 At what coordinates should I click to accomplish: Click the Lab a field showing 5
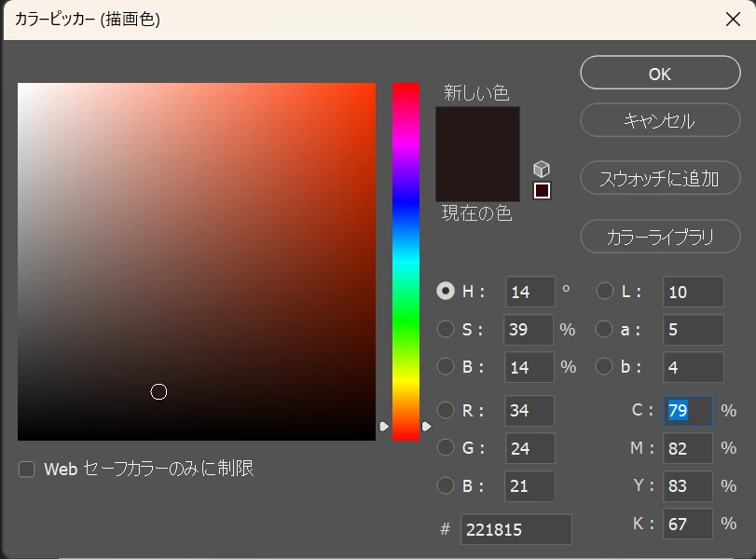point(694,330)
